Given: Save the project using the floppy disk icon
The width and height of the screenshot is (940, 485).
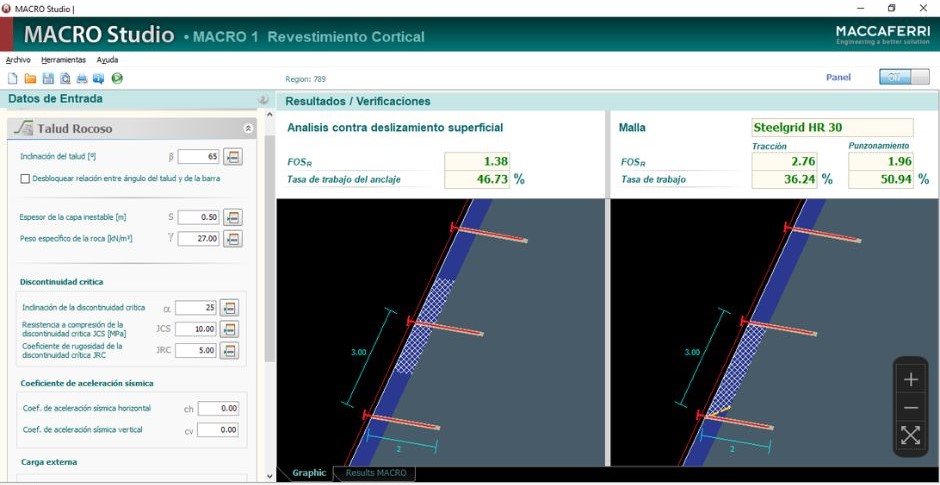Looking at the screenshot, I should click(47, 78).
